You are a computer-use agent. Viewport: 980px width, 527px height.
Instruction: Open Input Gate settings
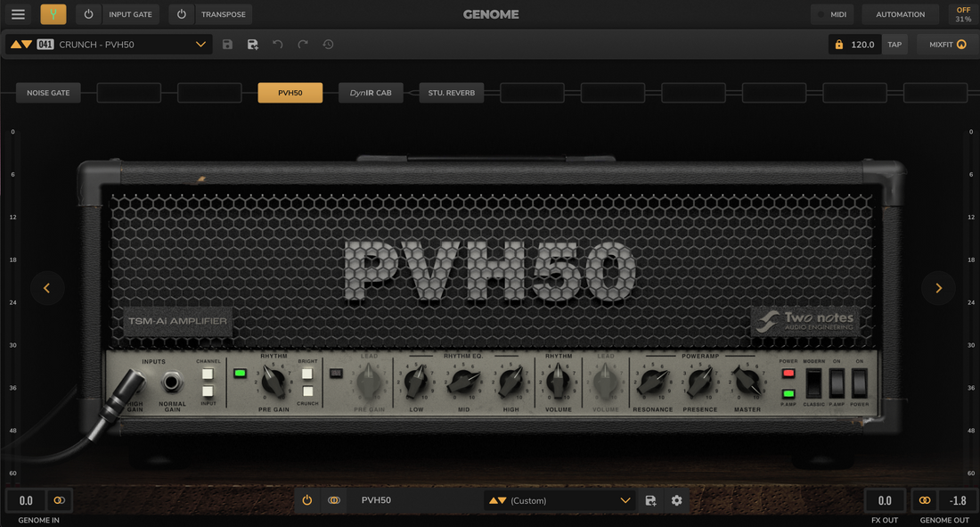(130, 13)
